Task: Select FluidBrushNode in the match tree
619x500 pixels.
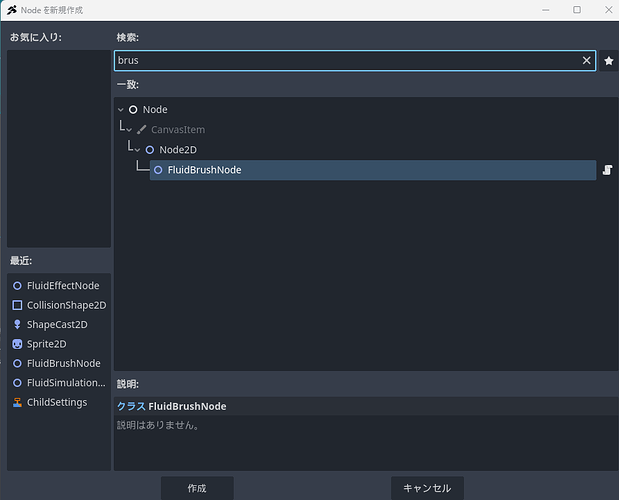Action: click(x=373, y=170)
